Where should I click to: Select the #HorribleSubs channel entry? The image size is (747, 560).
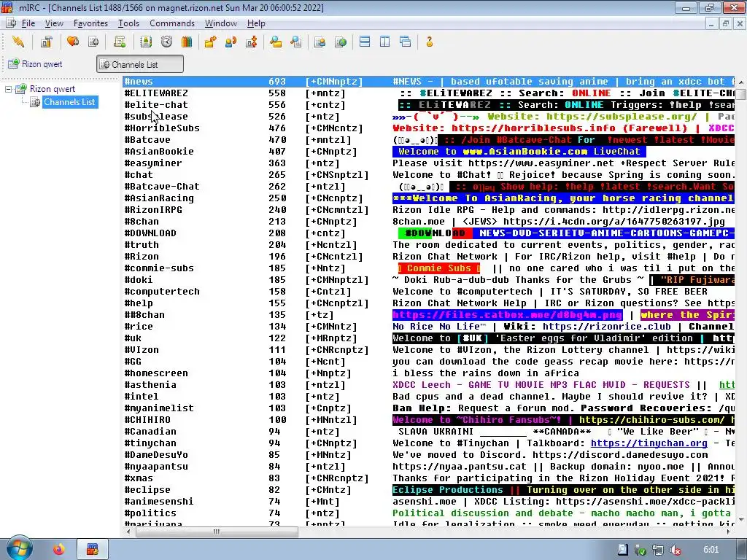[429, 128]
